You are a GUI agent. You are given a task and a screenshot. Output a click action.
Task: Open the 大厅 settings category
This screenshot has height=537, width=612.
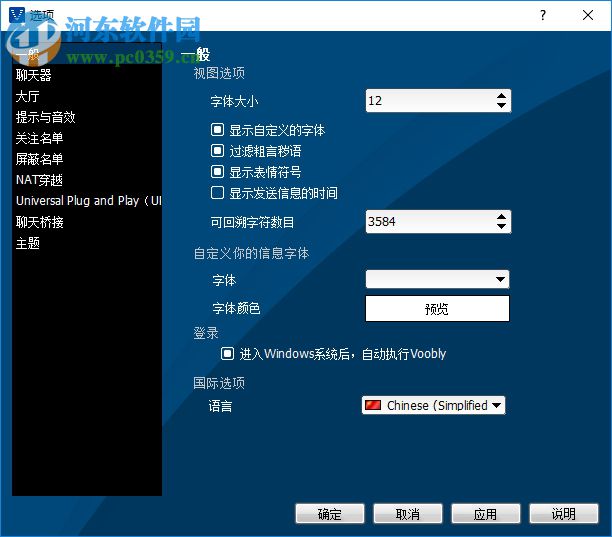[87, 96]
